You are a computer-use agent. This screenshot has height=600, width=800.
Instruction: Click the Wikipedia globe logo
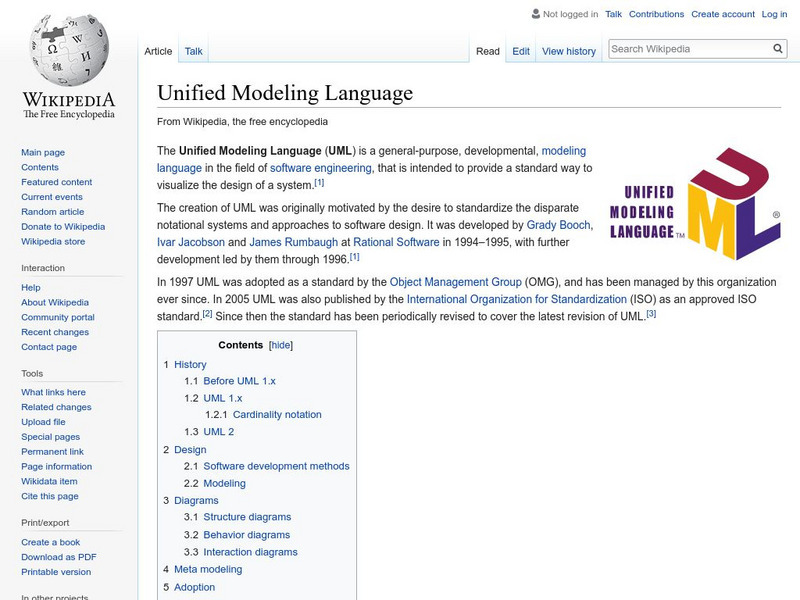click(69, 49)
